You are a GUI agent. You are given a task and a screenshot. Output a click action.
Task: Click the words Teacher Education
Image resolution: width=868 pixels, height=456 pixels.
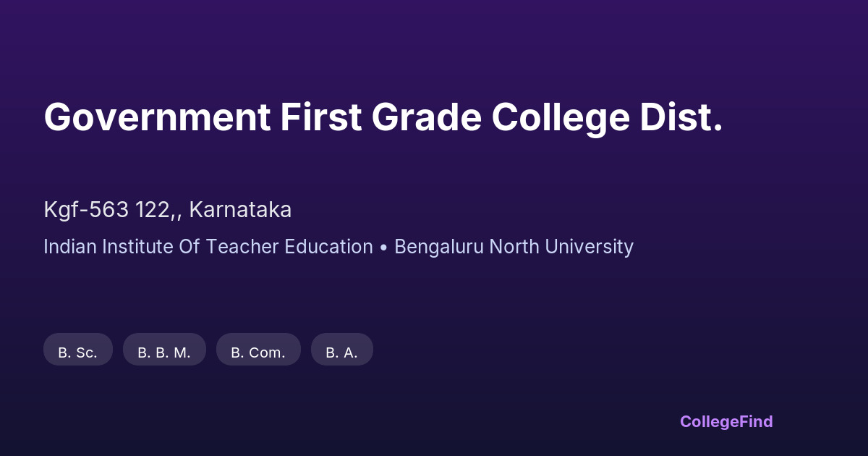pos(289,247)
